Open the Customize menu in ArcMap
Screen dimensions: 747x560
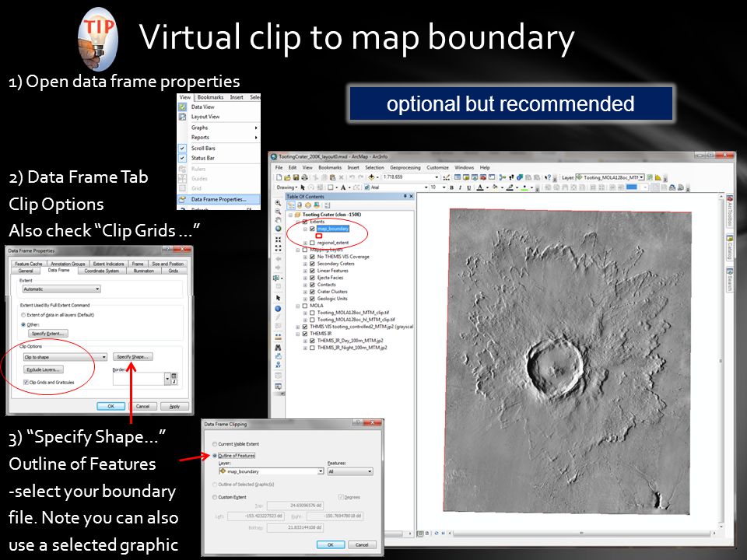point(437,168)
